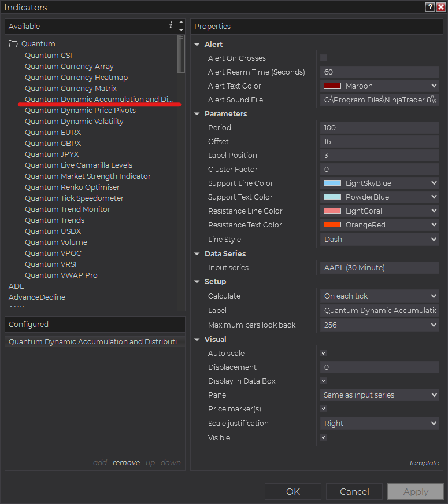Select Quantum Dynamic Accumulation indicator in Available
448x504 pixels.
pos(99,99)
